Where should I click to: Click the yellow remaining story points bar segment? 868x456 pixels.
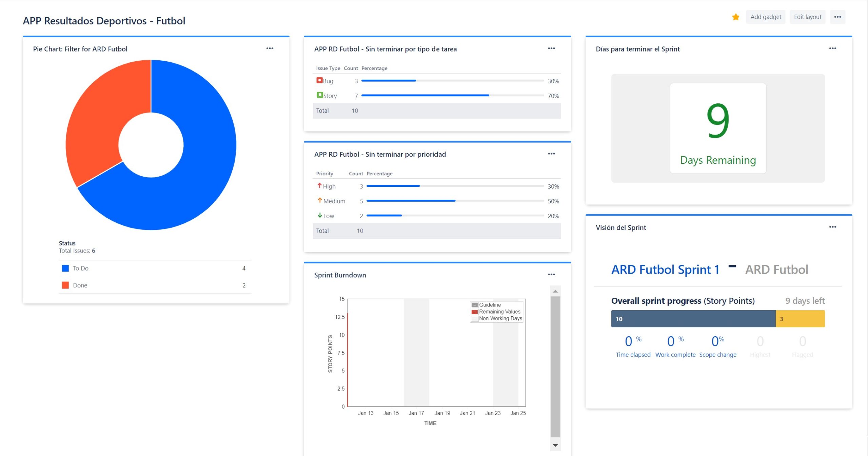(800, 319)
